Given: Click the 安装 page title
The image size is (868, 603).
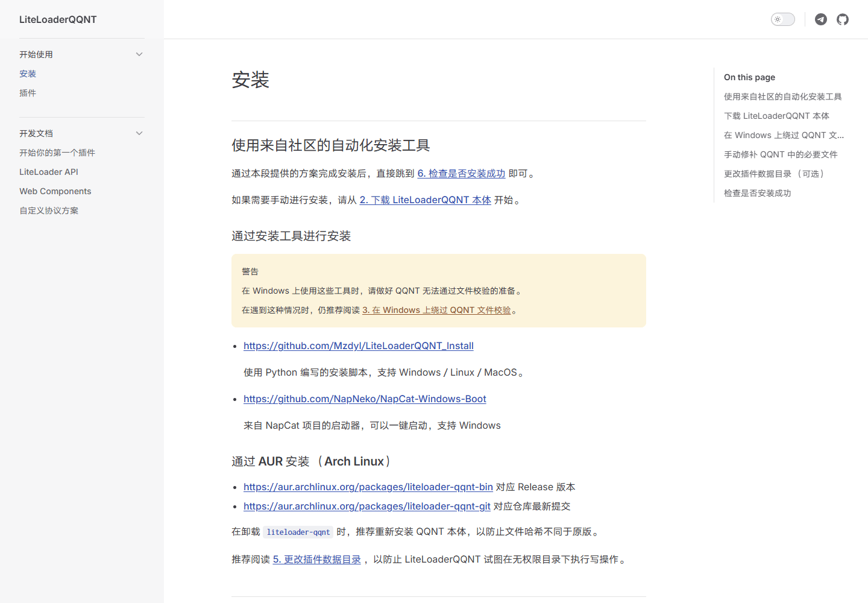Looking at the screenshot, I should [x=251, y=80].
